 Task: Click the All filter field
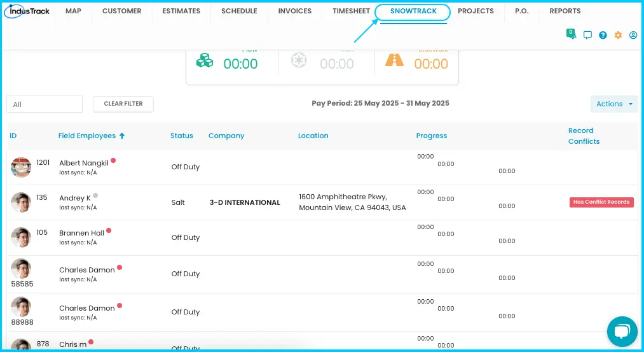(45, 104)
